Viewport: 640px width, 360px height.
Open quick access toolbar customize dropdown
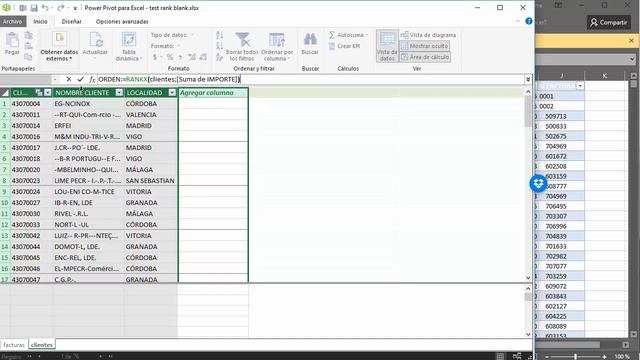pos(75,8)
